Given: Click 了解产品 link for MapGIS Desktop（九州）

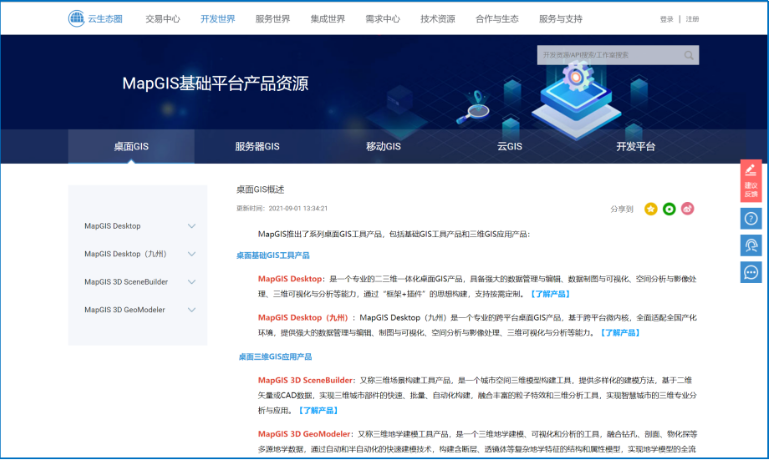Looking at the screenshot, I should [x=620, y=333].
